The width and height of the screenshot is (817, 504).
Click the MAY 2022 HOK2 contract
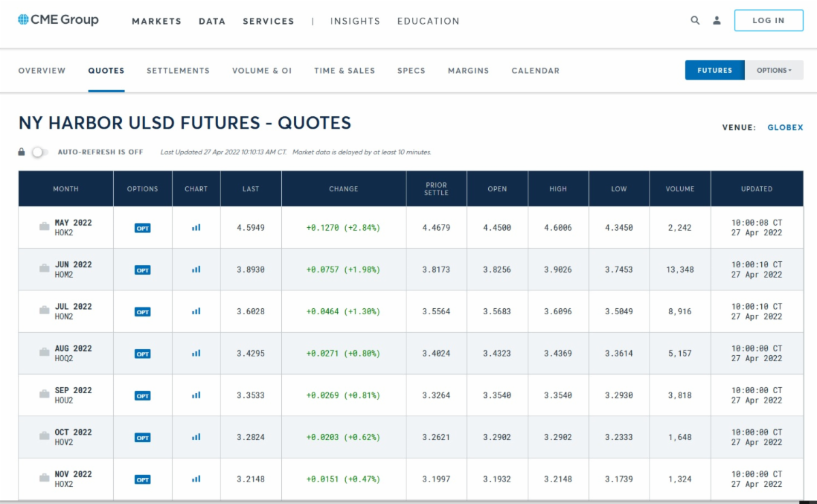pos(73,227)
